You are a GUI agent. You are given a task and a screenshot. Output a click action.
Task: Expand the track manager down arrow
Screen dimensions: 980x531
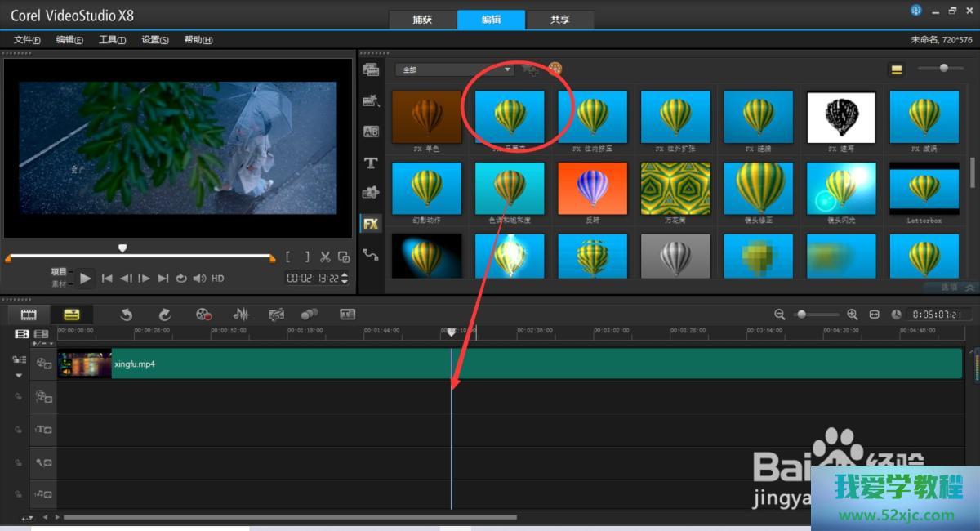(x=18, y=376)
